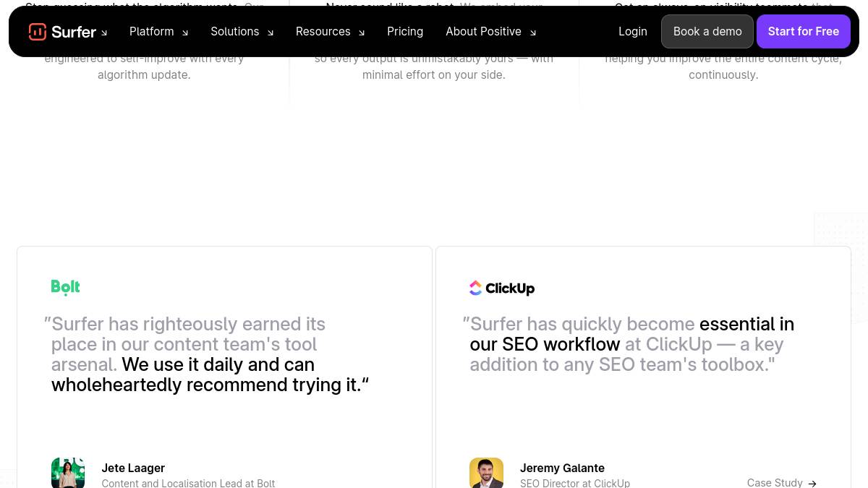Screen dimensions: 868x488
Task: Click the Start for Free button
Action: pyautogui.click(x=804, y=32)
